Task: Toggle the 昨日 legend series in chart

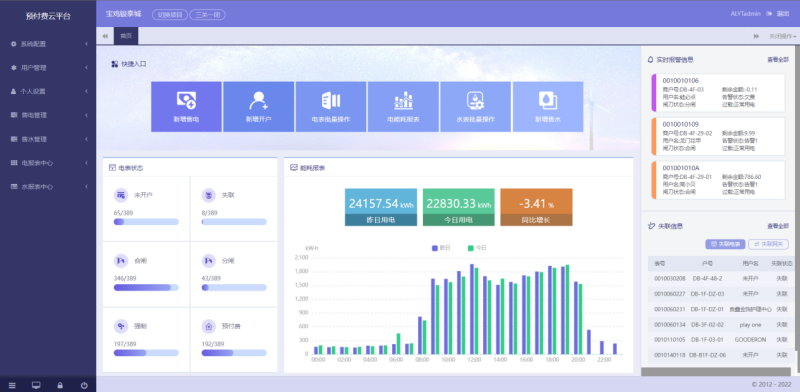Action: [x=441, y=248]
